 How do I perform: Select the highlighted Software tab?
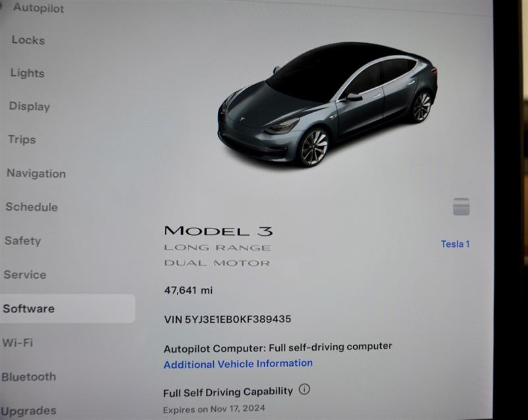click(x=67, y=308)
